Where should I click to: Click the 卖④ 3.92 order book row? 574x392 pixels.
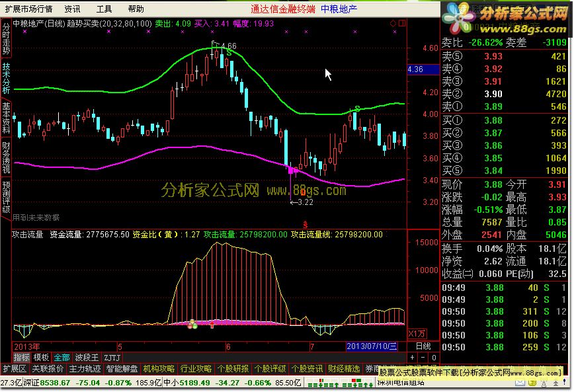pyautogui.click(x=504, y=69)
